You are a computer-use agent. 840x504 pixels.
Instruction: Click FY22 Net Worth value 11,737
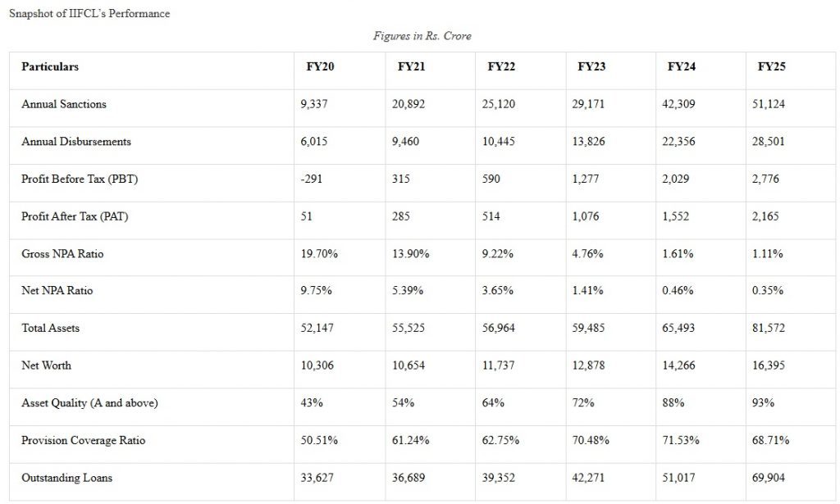pyautogui.click(x=498, y=366)
